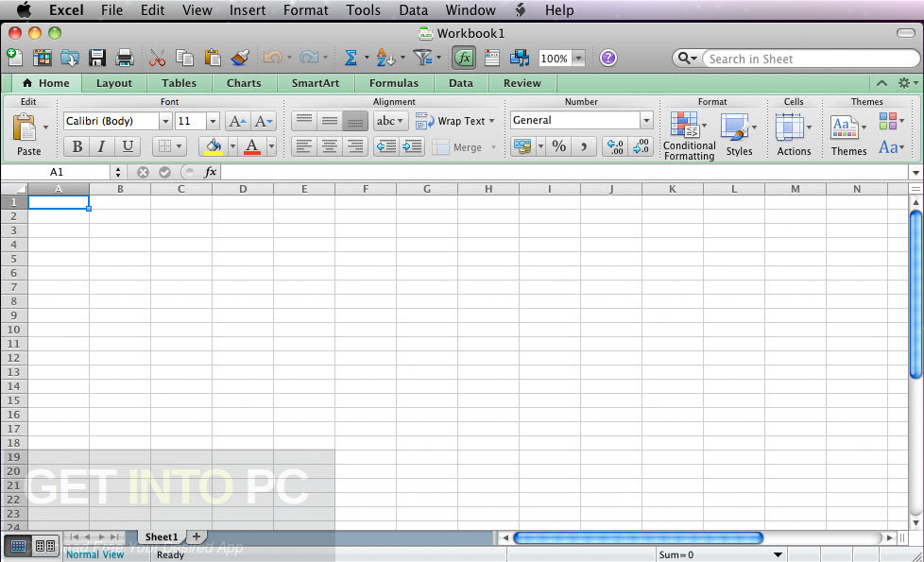This screenshot has height=562, width=924.
Task: Click the Increase Indent icon
Action: pos(412,146)
